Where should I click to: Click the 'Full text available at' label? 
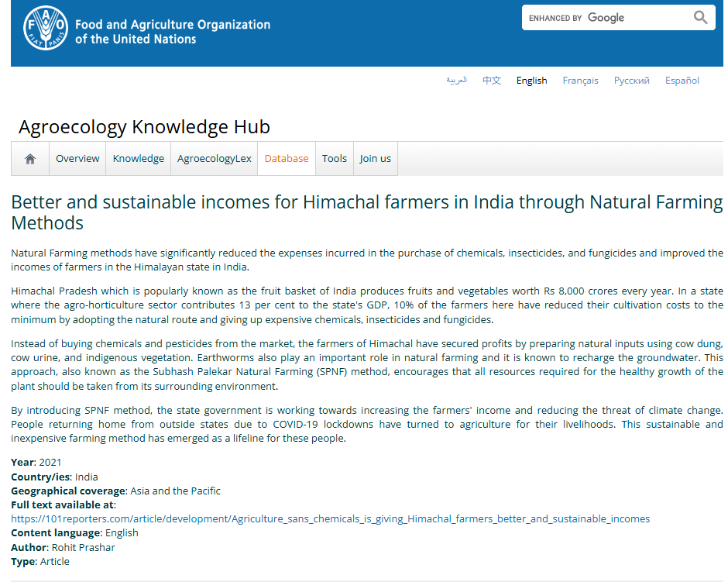point(64,505)
